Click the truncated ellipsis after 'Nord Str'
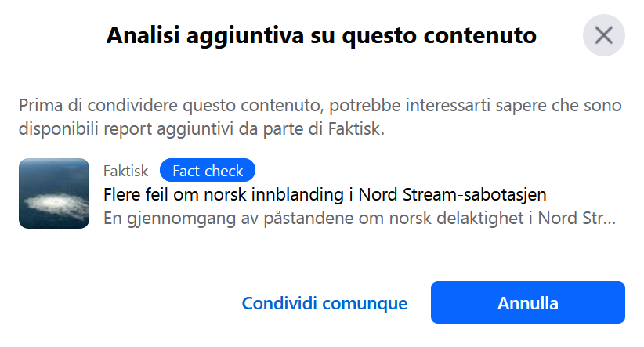 (611, 219)
